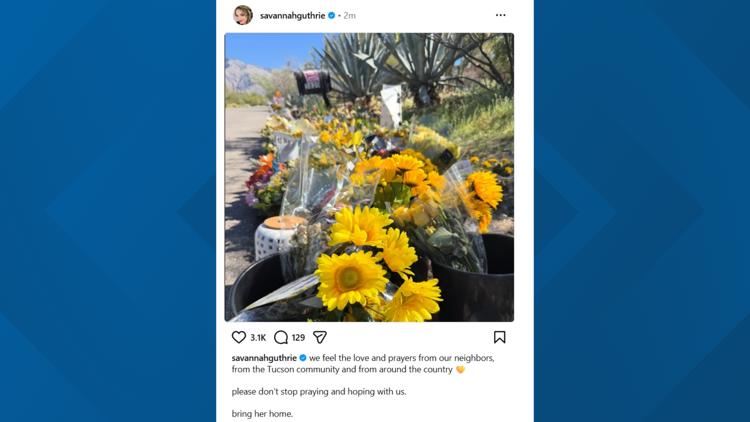Viewport: 750px width, 422px height.
Task: Open savannahguthrie profile picture avatar
Action: point(243,15)
